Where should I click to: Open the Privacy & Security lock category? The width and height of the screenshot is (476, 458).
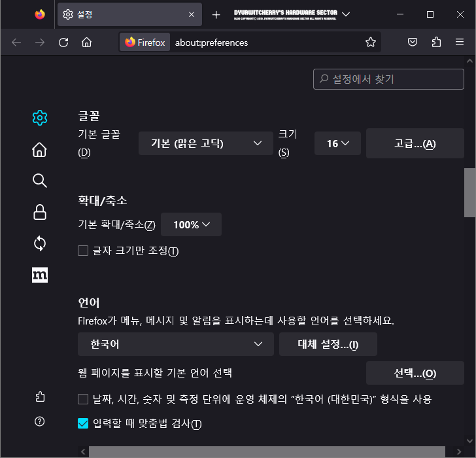[40, 212]
